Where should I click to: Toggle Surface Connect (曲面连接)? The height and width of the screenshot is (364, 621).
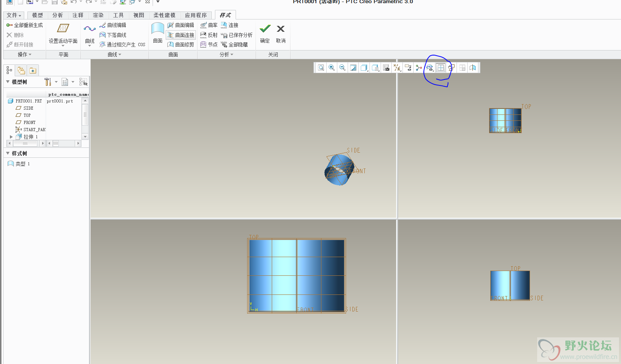(181, 35)
